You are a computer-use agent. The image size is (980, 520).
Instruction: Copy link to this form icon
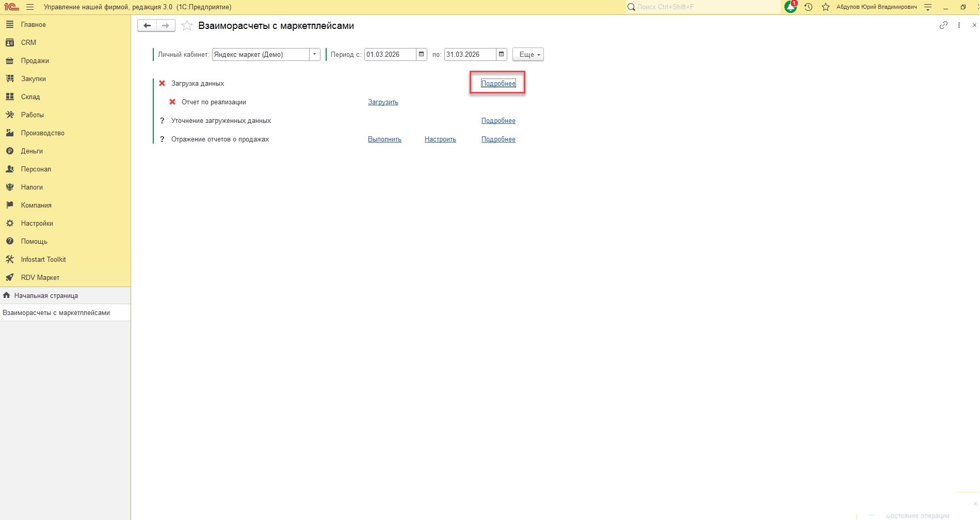pos(943,25)
